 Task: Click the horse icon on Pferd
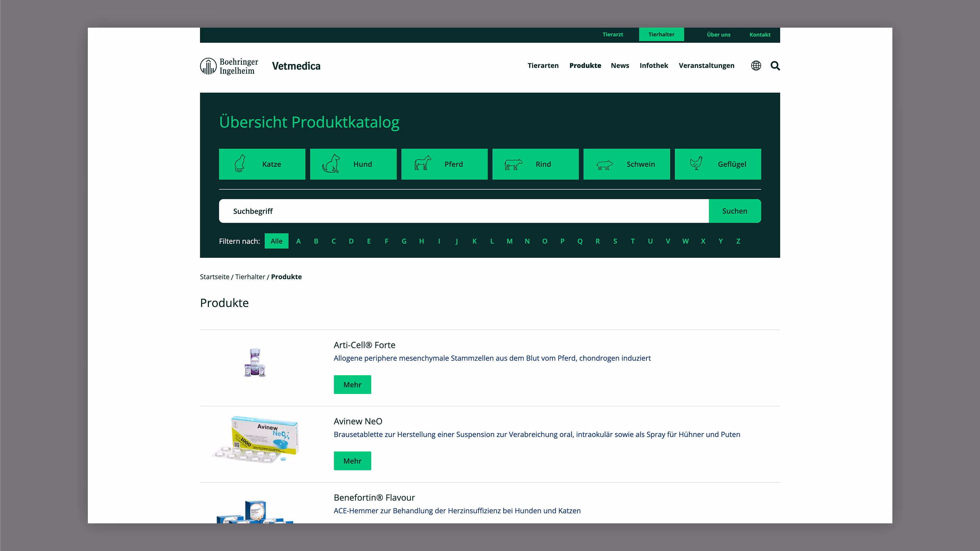[423, 163]
